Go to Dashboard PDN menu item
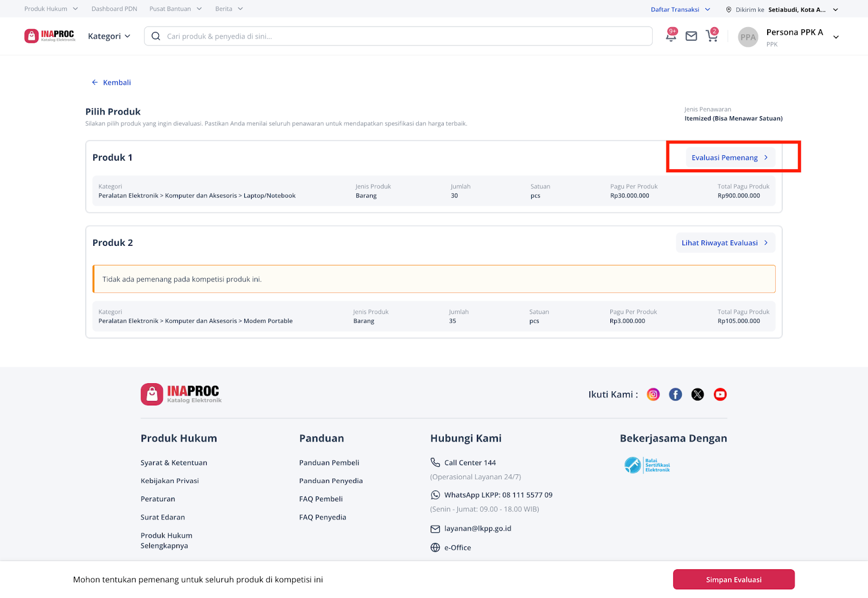Image resolution: width=868 pixels, height=598 pixels. 114,9
